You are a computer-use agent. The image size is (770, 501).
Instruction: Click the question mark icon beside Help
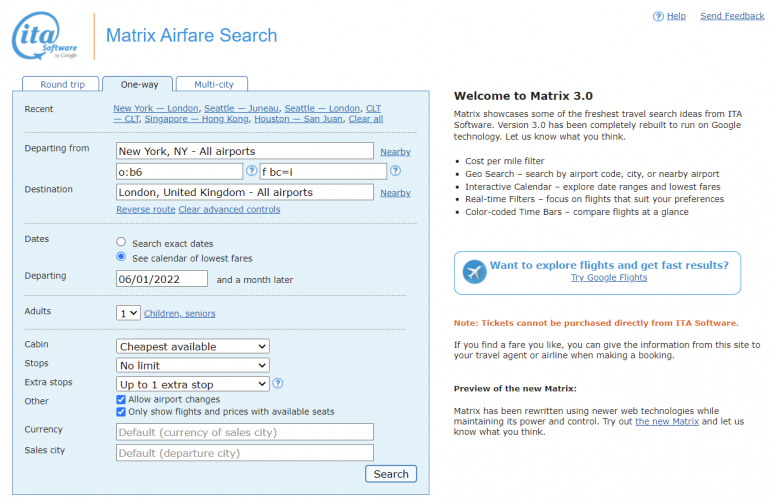click(x=658, y=16)
